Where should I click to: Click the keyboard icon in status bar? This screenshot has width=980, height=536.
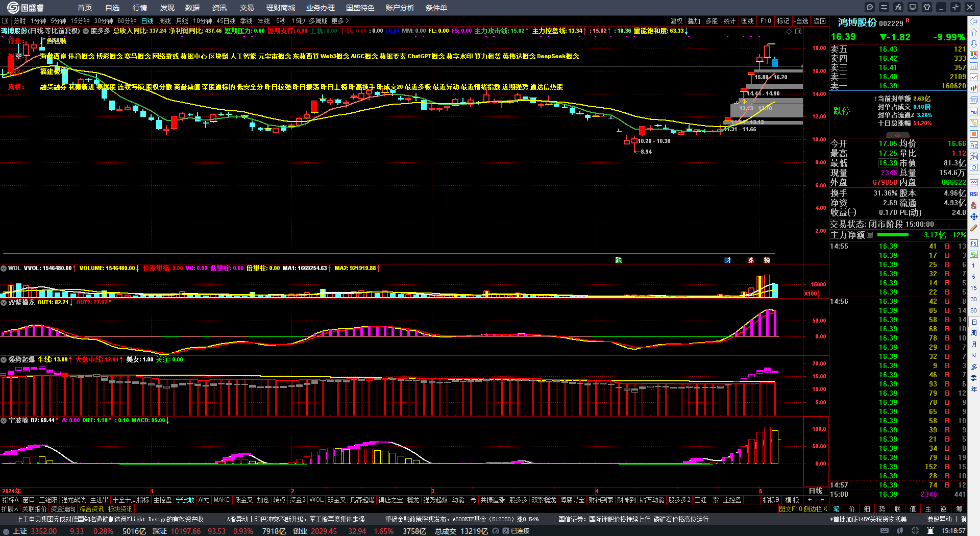coord(885,531)
